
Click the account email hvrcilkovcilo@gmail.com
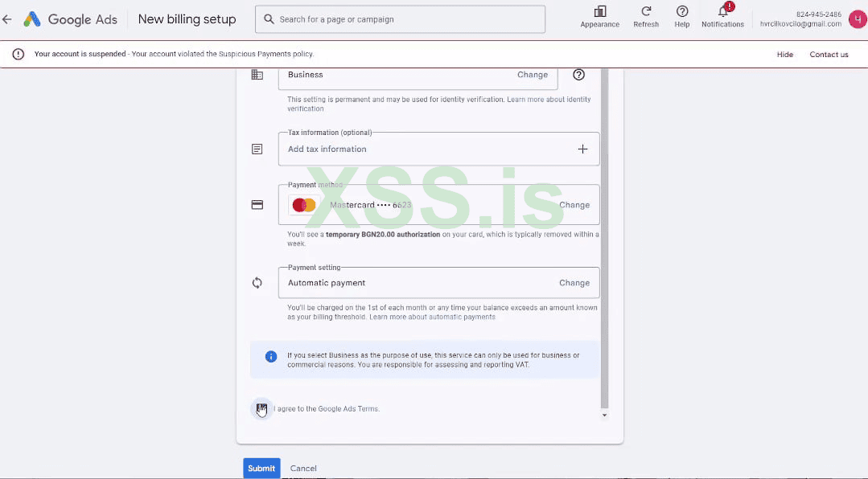(800, 24)
